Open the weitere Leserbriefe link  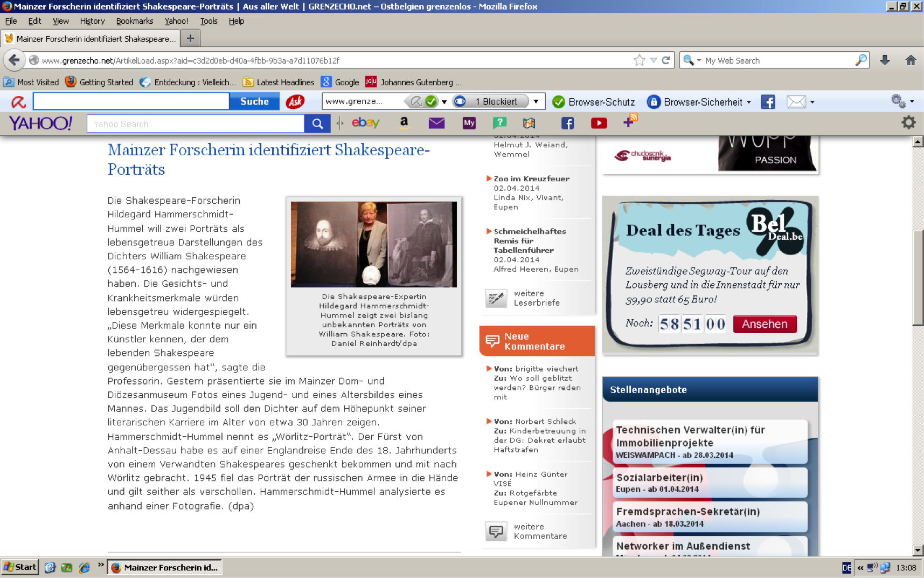click(537, 298)
